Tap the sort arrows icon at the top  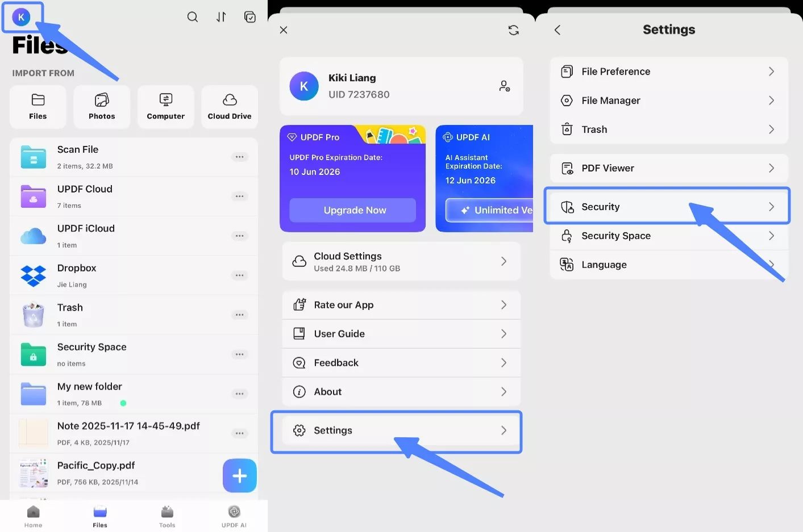tap(221, 17)
